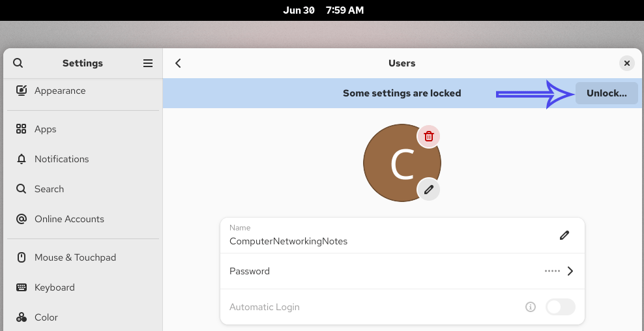This screenshot has width=644, height=331.
Task: Close the Settings window
Action: (x=627, y=63)
